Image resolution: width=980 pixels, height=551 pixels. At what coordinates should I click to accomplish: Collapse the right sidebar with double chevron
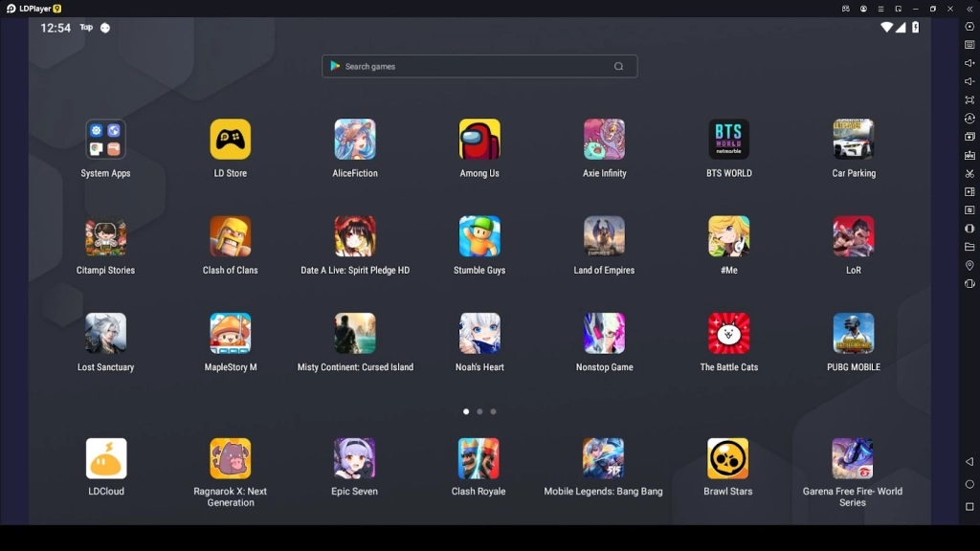pos(969,9)
